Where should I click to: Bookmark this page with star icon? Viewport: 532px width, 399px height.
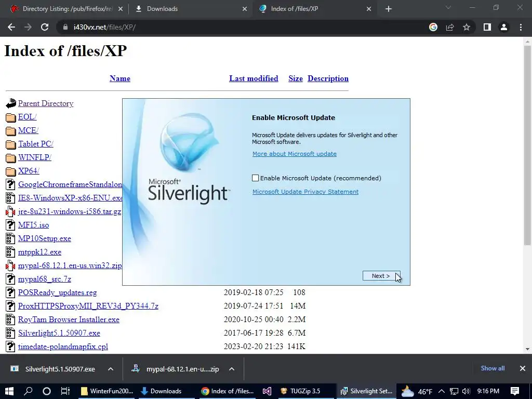467,27
